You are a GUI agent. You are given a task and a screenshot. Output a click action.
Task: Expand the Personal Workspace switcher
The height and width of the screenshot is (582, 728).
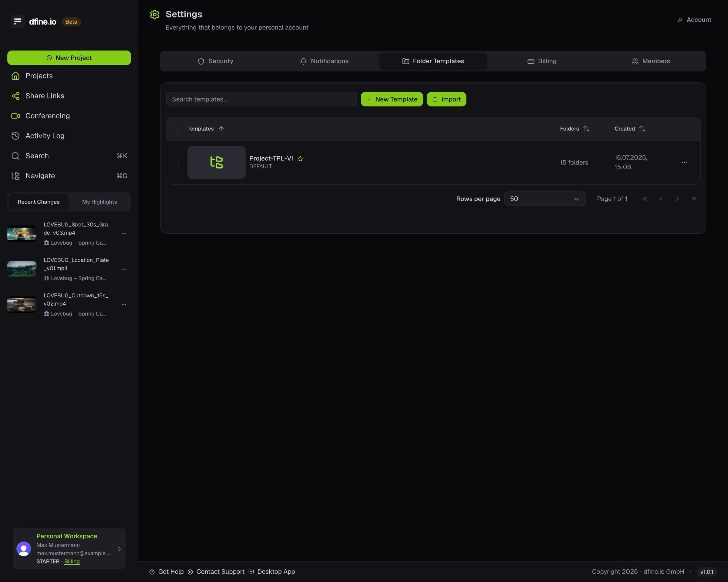119,549
